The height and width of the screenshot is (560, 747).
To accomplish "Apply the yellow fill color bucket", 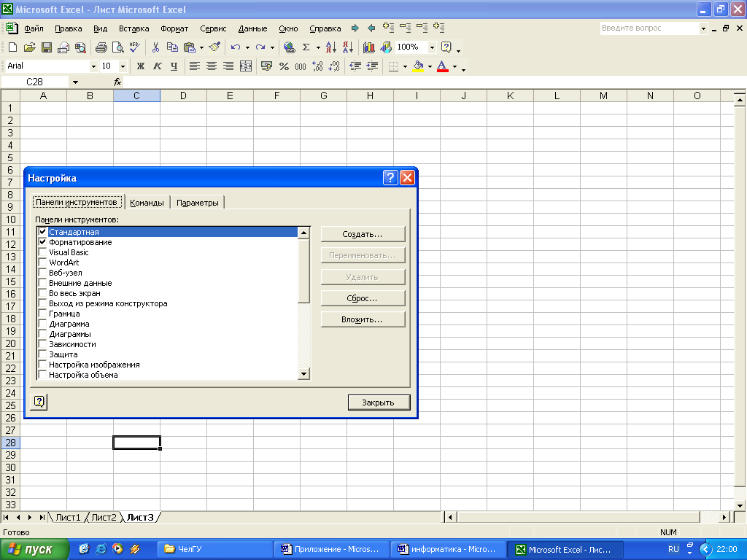I will [x=418, y=66].
